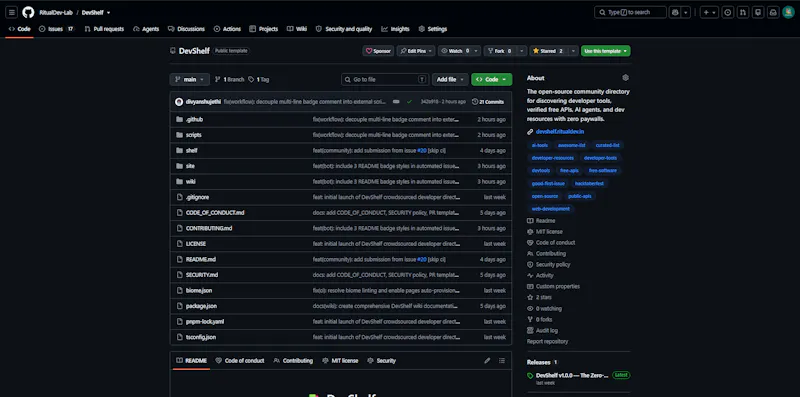
Task: Open the Create new plus dropdown
Action: [x=709, y=12]
